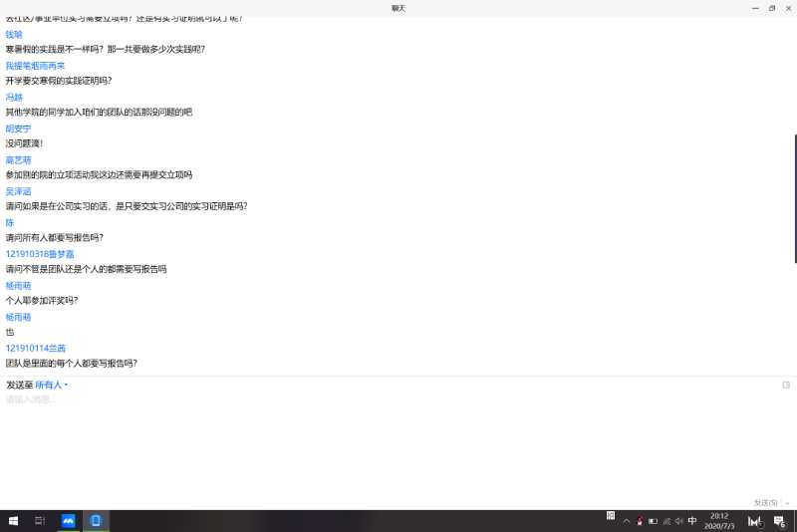
Task: Click the small icon right of recipient row
Action: [x=786, y=385]
